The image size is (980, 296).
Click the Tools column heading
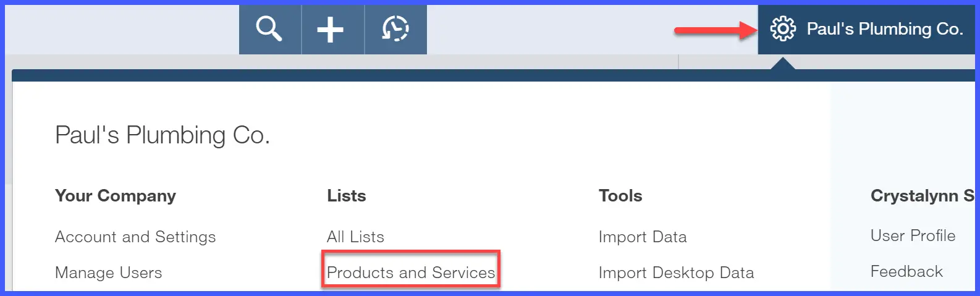pyautogui.click(x=620, y=196)
